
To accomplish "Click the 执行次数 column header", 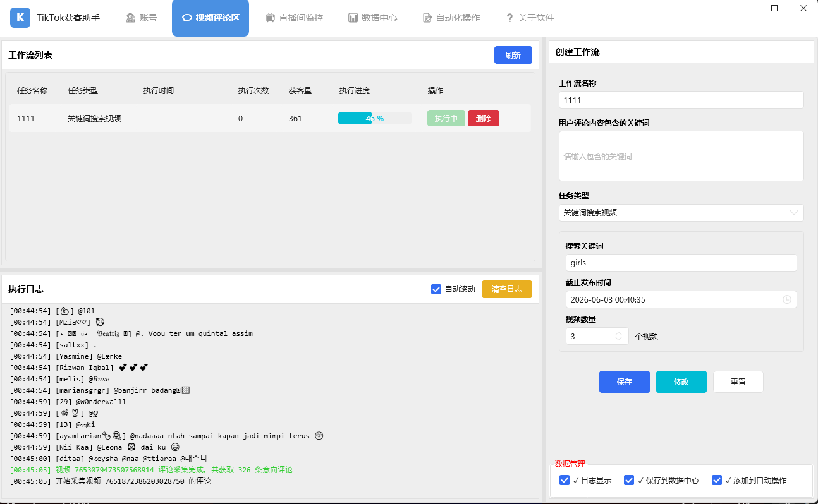I will tap(253, 91).
